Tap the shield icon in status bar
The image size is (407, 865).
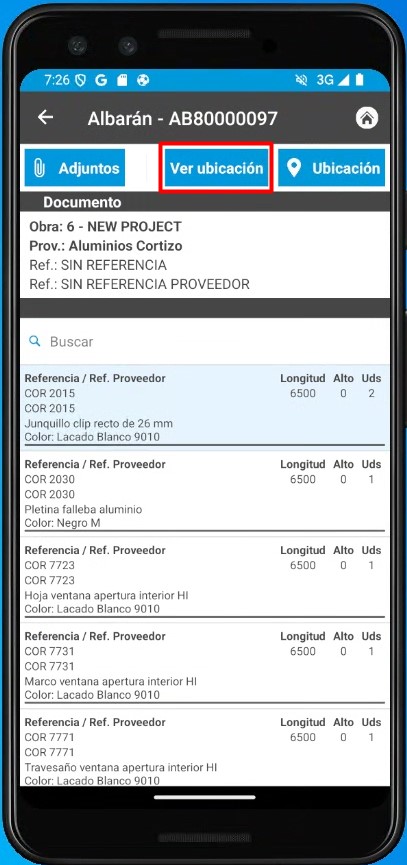click(x=81, y=80)
